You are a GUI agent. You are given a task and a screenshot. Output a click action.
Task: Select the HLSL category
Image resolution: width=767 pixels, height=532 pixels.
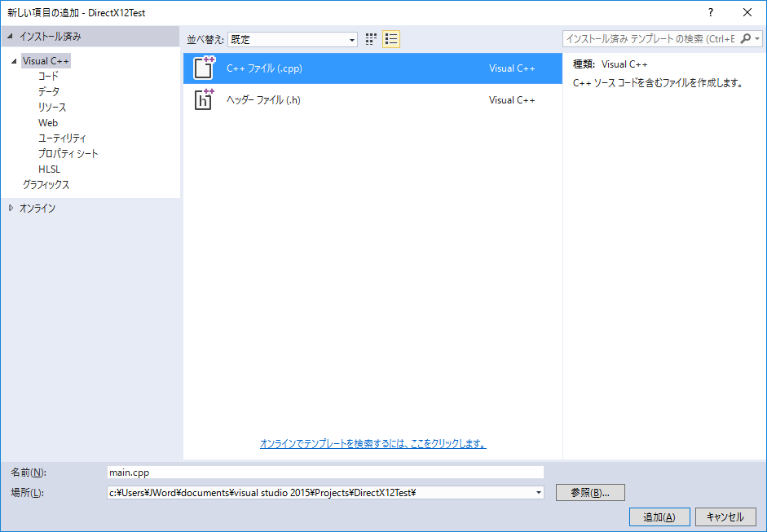49,169
